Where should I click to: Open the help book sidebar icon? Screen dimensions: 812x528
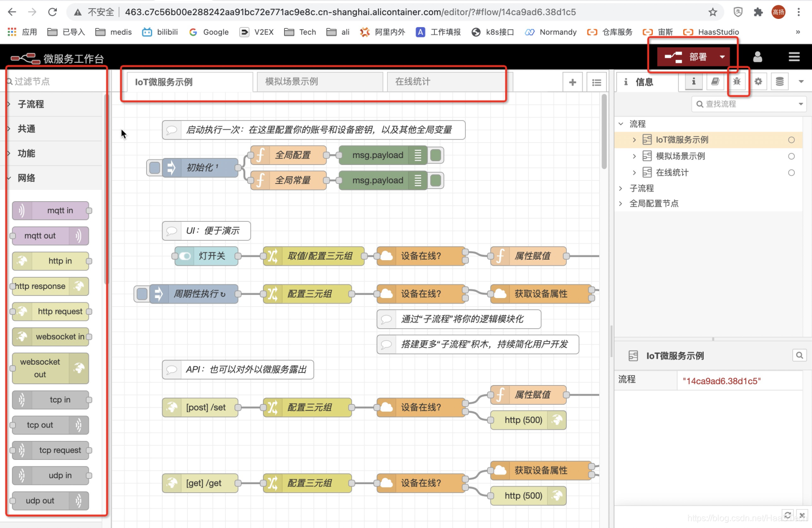point(715,81)
